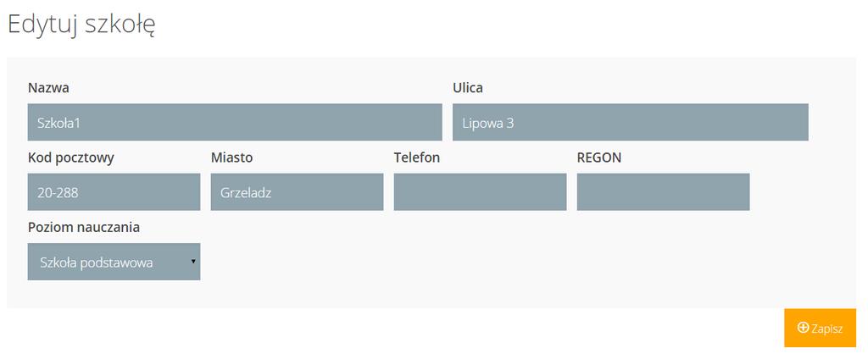The image size is (868, 359).
Task: Click the REGON label text
Action: click(599, 157)
